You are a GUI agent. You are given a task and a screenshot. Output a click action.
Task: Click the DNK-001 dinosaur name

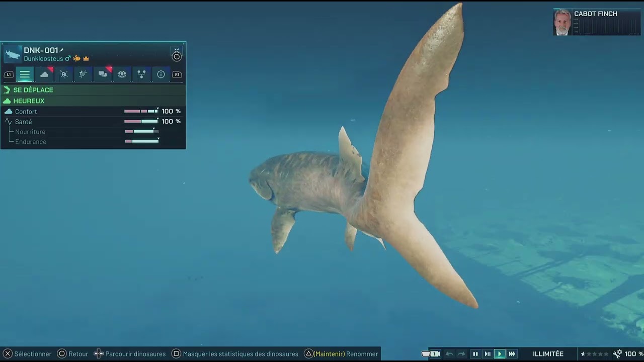tap(41, 50)
